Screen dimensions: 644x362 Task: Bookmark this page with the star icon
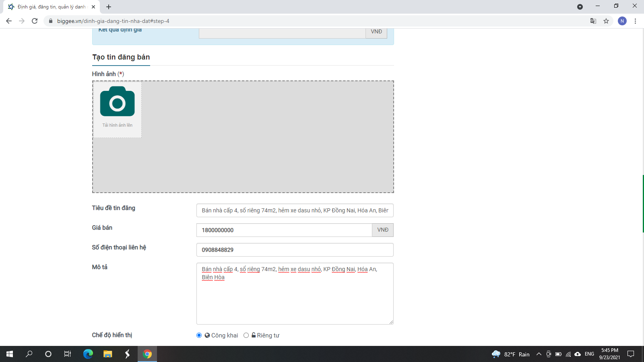click(x=606, y=21)
